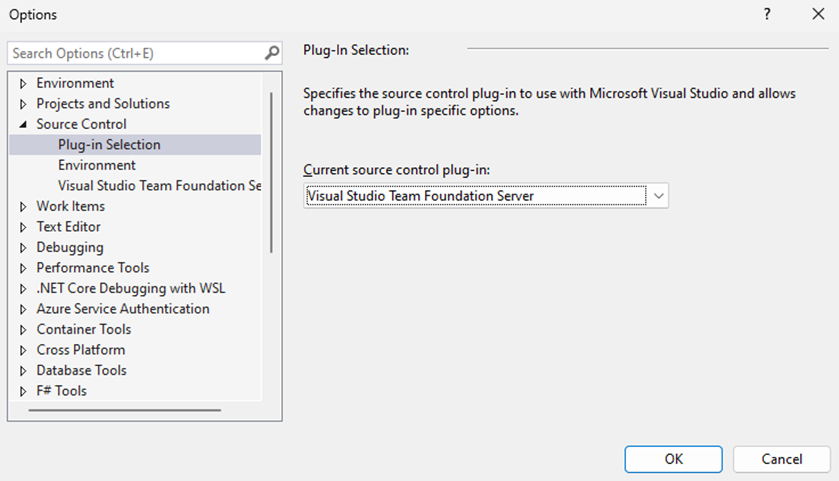Click the tree vertical scrollbar thumb
Viewport: 839px width, 481px height.
pyautogui.click(x=271, y=172)
